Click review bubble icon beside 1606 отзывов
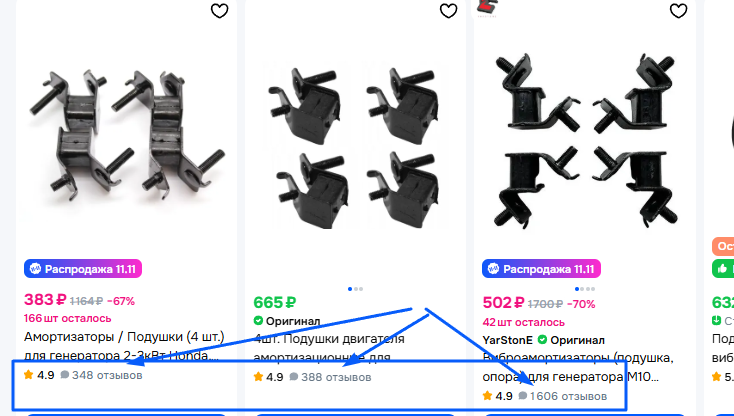Screen dimensions: 734x416 (x=523, y=396)
